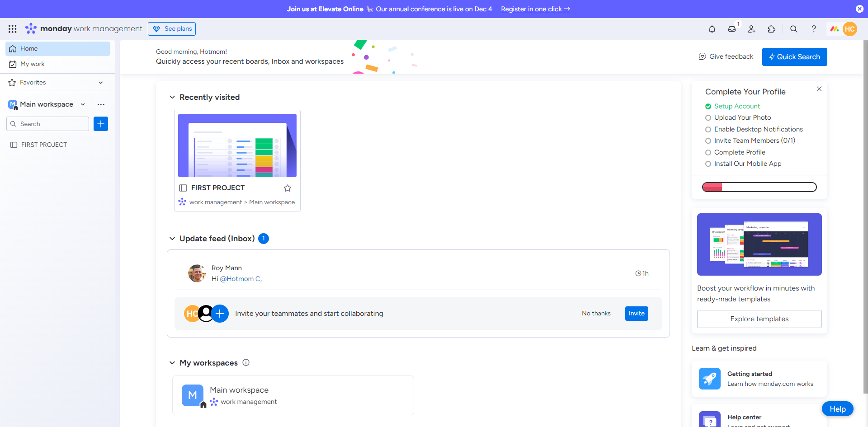The height and width of the screenshot is (427, 868).
Task: Click the profile completion progress bar
Action: coord(759,187)
